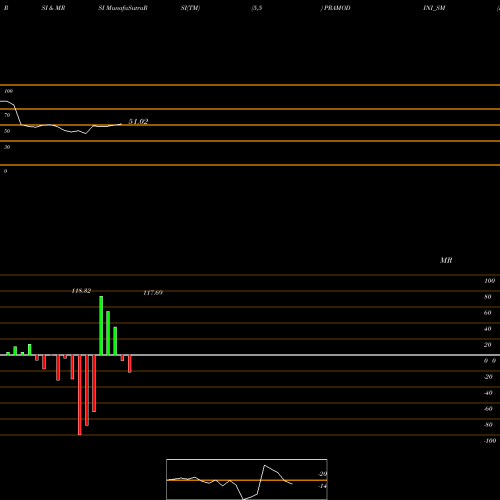Click the RSI value label 51.02
The image size is (500, 500).
pos(138,122)
